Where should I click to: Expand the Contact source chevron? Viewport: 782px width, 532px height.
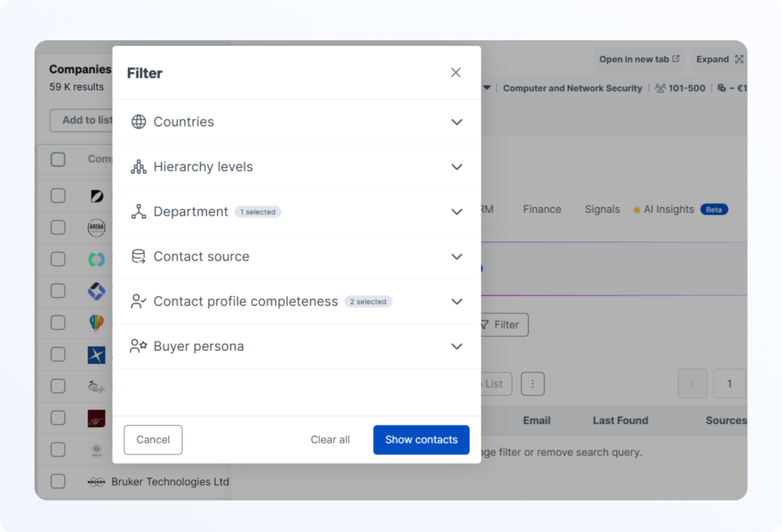click(456, 257)
